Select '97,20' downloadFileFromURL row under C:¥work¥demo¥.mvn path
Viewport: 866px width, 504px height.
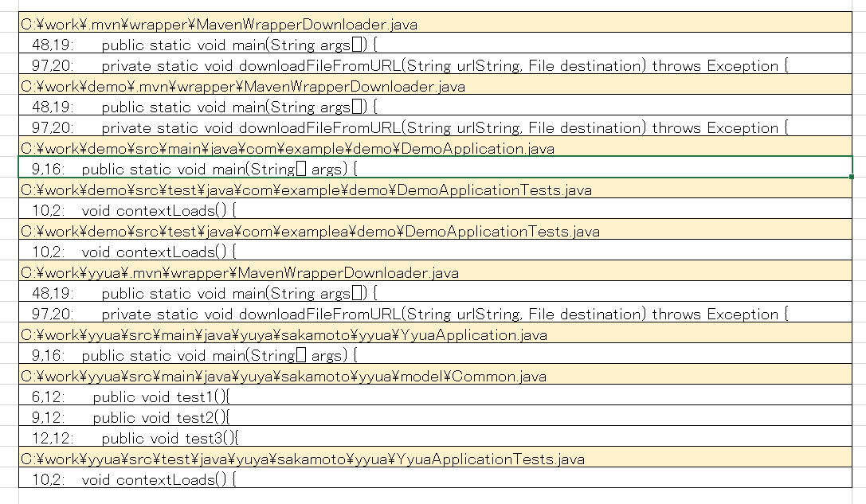click(435, 126)
